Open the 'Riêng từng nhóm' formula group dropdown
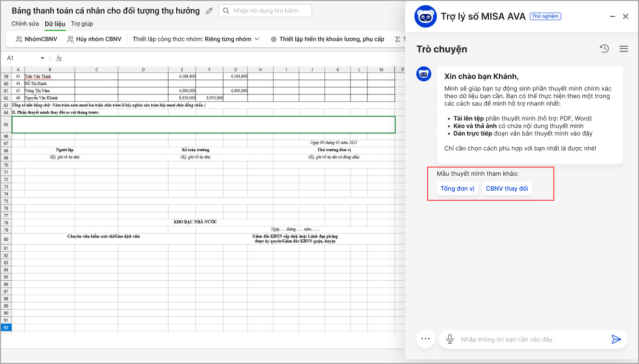Viewport: 639px width, 364px height. pyautogui.click(x=232, y=39)
